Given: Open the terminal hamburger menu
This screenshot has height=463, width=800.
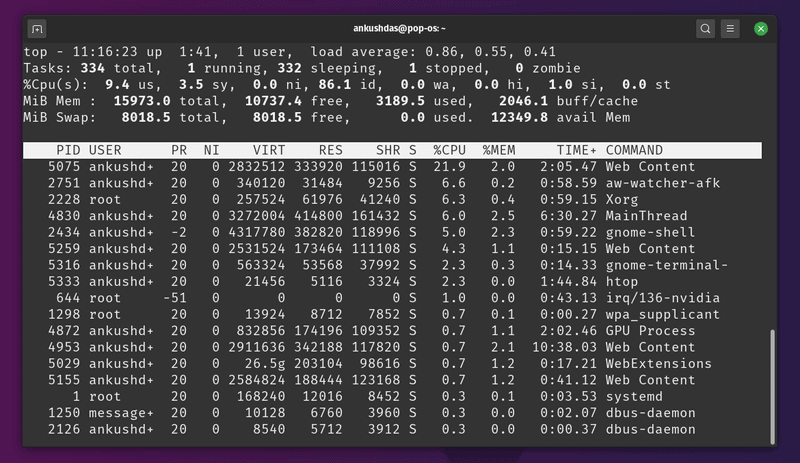Looking at the screenshot, I should pos(731,29).
